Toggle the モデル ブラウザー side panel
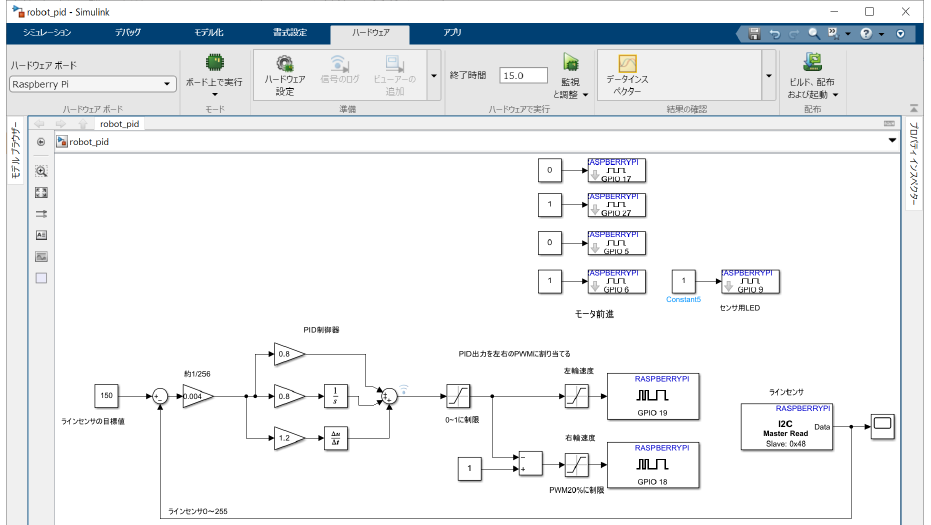The image size is (931, 525). [x=15, y=152]
